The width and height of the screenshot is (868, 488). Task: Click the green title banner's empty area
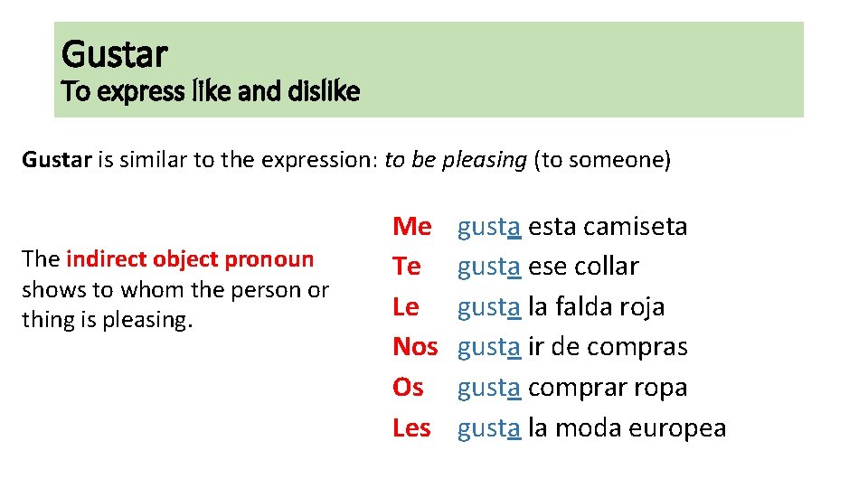pos(588,70)
